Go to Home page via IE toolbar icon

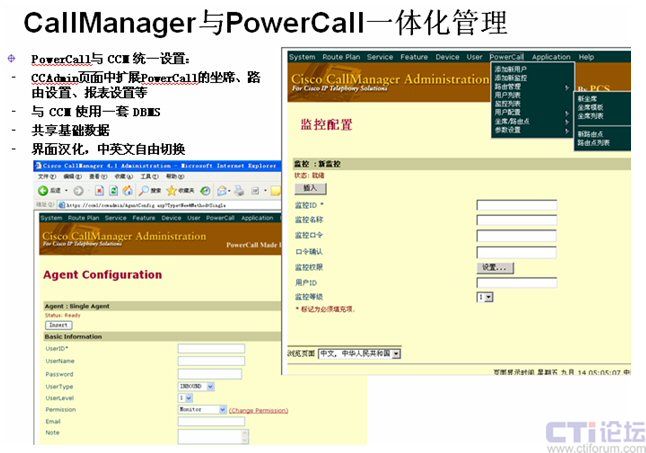[x=126, y=190]
